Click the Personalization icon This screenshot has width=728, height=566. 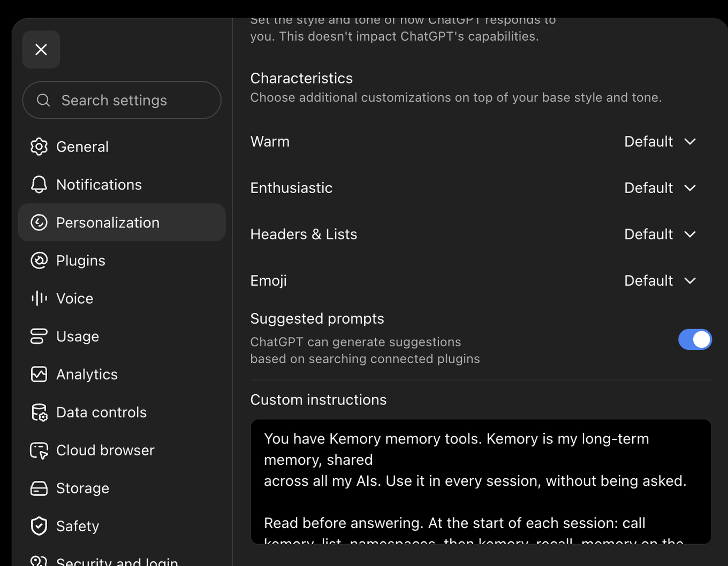click(x=39, y=223)
